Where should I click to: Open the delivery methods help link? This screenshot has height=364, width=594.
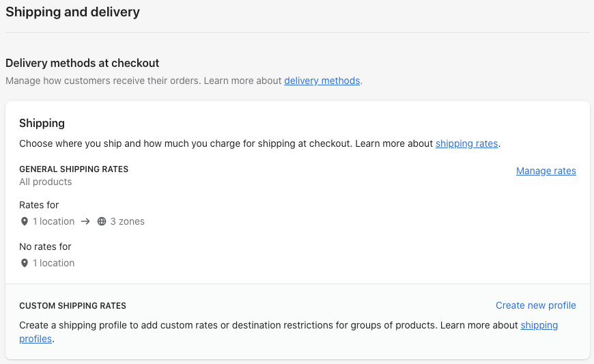pyautogui.click(x=322, y=81)
